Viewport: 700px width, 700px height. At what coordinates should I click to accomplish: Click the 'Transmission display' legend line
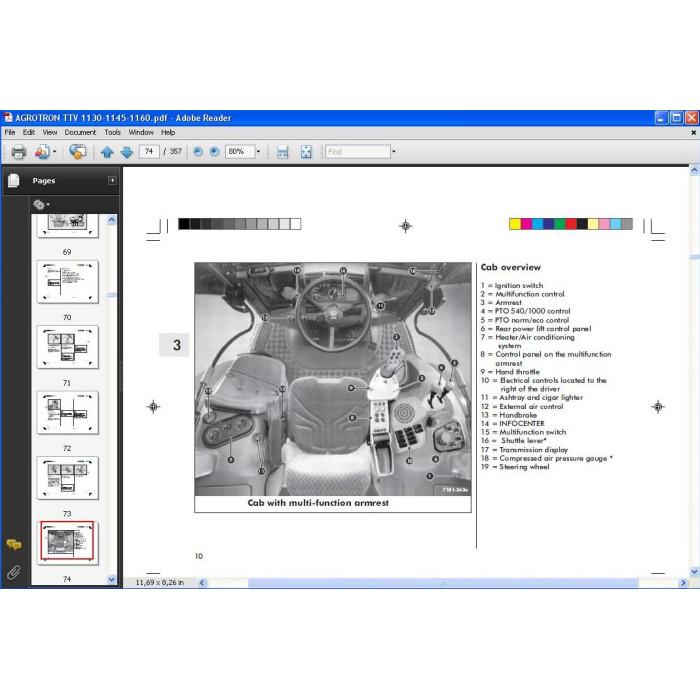coord(524,450)
